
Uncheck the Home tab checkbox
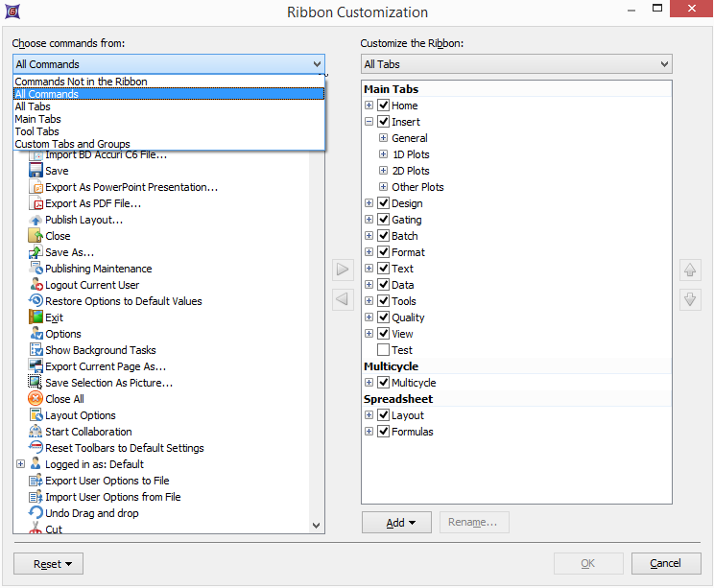(384, 106)
